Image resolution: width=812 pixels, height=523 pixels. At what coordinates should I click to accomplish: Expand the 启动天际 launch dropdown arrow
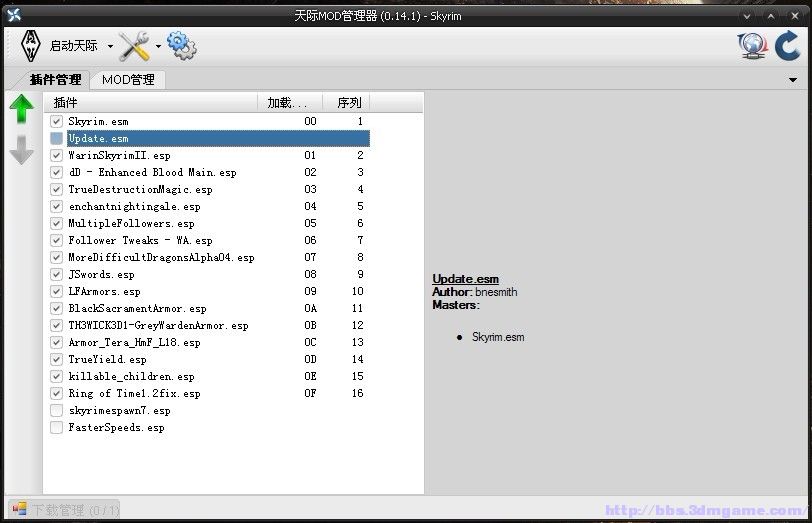[x=110, y=47]
